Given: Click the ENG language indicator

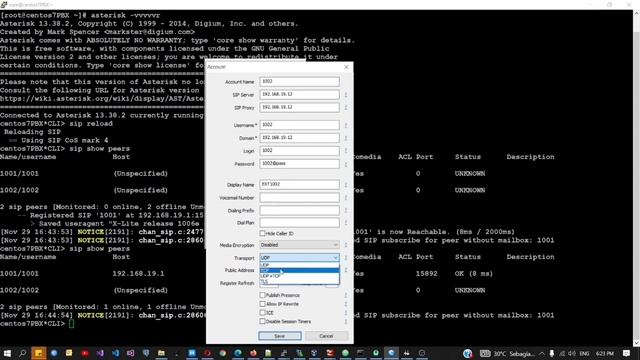Looking at the screenshot, I should (584, 353).
